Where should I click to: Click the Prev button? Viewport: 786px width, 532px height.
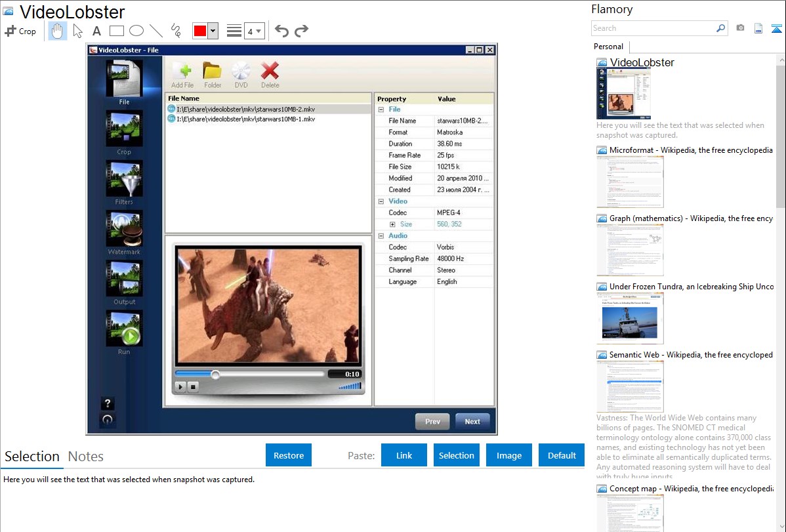coord(432,421)
